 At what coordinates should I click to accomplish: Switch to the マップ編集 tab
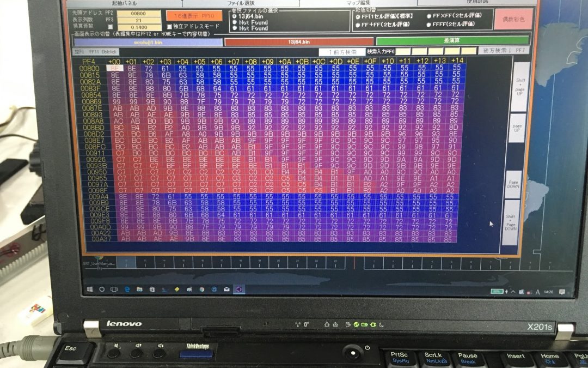(358, 3)
